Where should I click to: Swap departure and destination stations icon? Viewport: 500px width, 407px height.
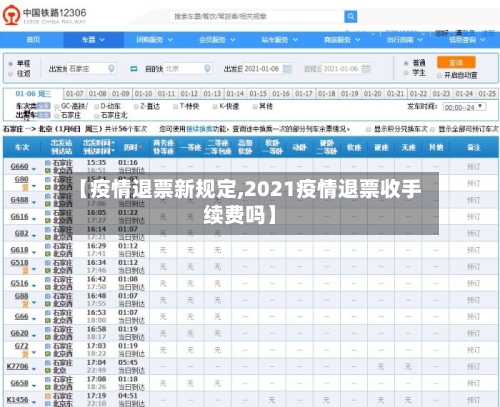tap(134, 69)
